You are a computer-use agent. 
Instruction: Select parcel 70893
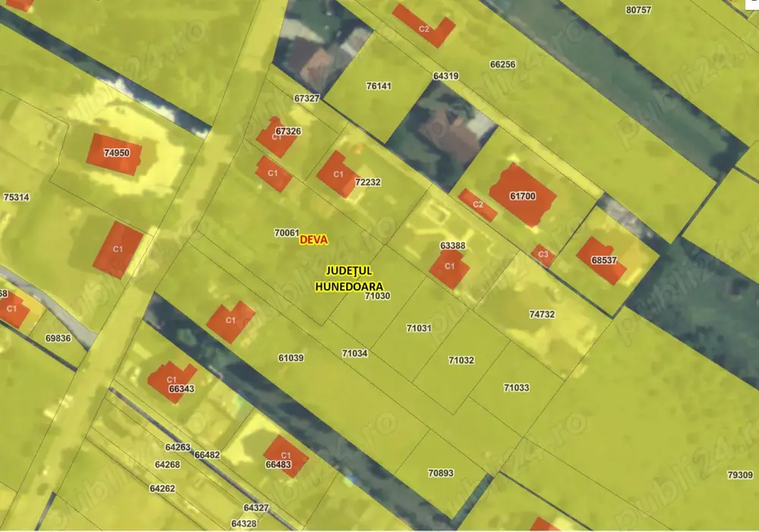(x=440, y=472)
